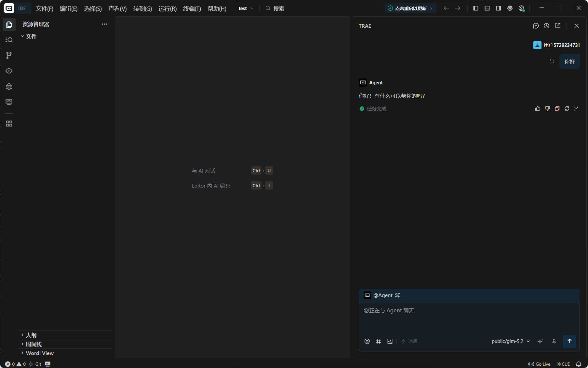
Task: Open the account profile icon
Action: click(x=522, y=8)
